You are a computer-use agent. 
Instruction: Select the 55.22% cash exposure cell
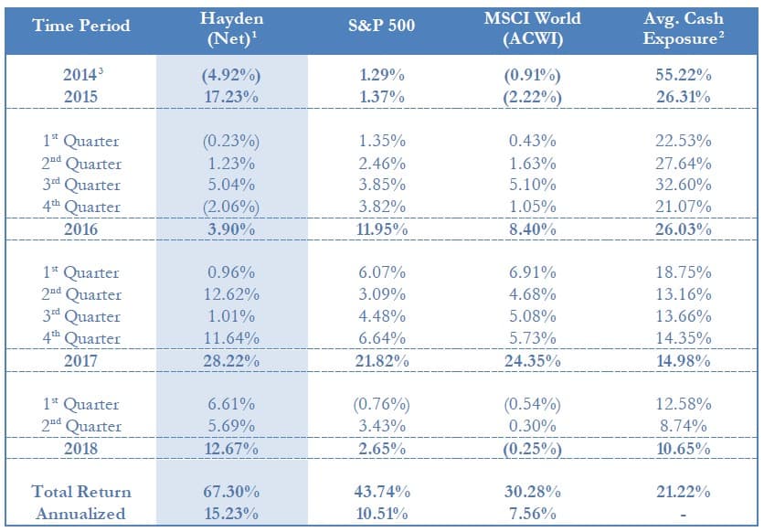click(x=679, y=75)
